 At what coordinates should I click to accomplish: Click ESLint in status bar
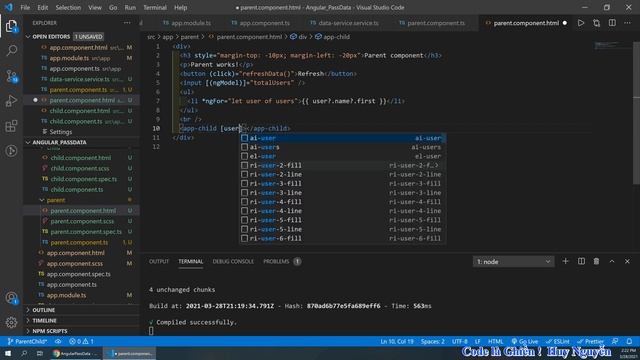(558, 341)
